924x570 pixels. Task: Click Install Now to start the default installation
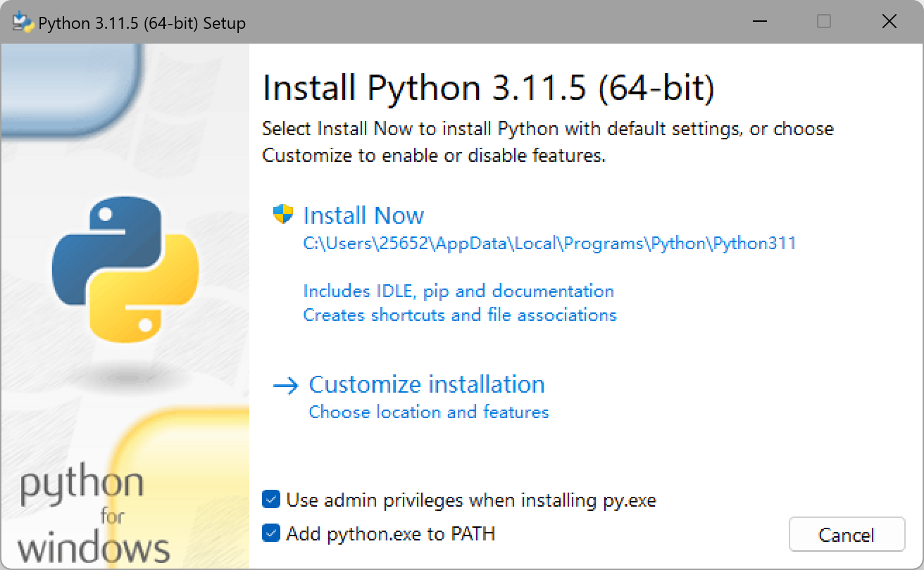pyautogui.click(x=363, y=215)
